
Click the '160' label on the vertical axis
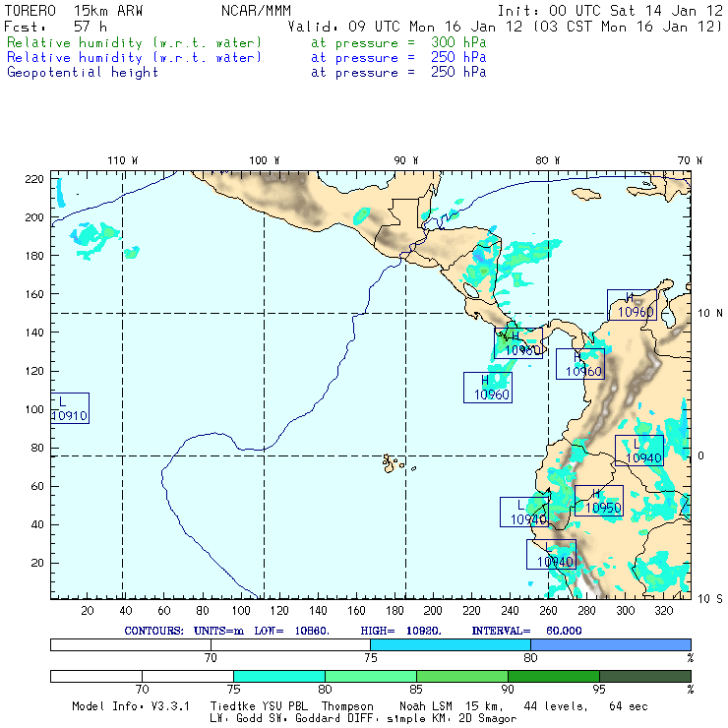(34, 294)
